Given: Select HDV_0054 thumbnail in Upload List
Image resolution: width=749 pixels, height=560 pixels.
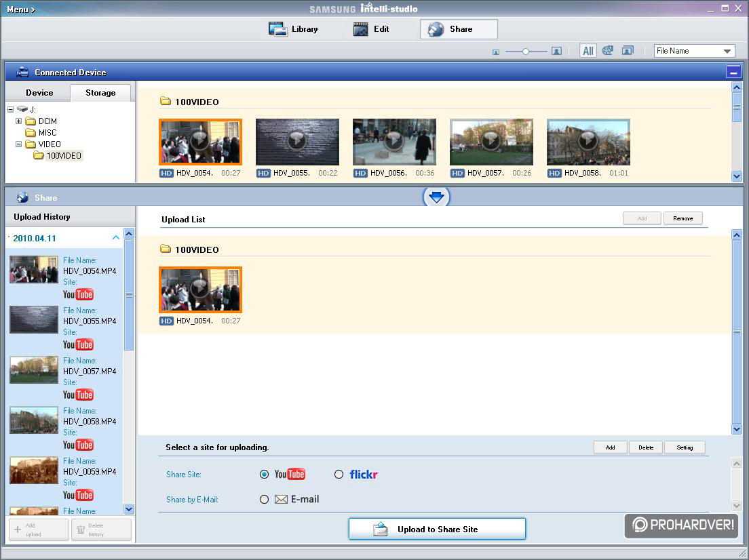Looking at the screenshot, I should (x=200, y=289).
